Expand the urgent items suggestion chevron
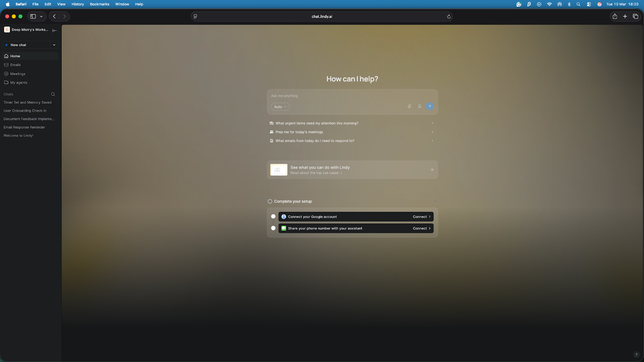Viewport: 644px width, 362px height. click(432, 123)
